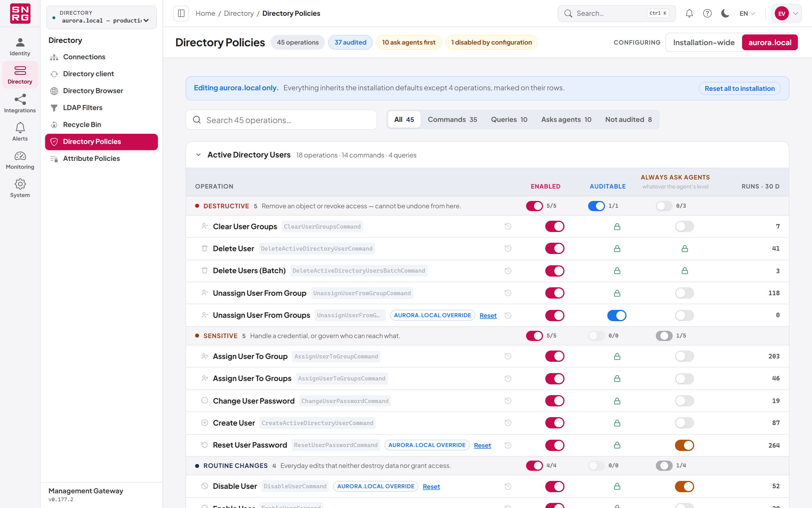Open the System settings section
This screenshot has height=508, width=812.
pyautogui.click(x=20, y=188)
